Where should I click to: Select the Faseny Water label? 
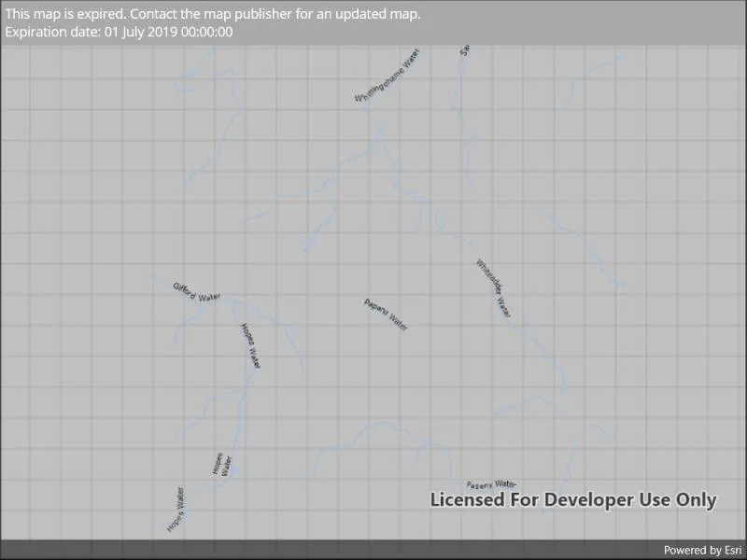[x=491, y=484]
